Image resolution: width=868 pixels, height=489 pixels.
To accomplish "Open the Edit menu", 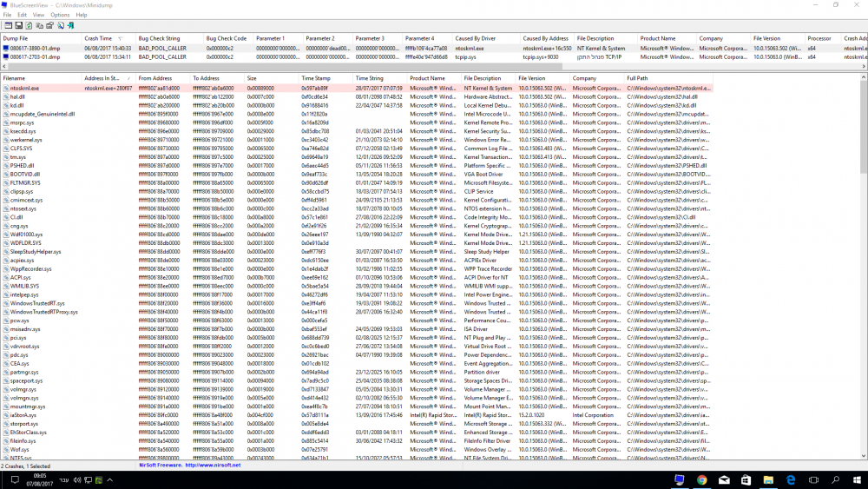I will point(23,15).
